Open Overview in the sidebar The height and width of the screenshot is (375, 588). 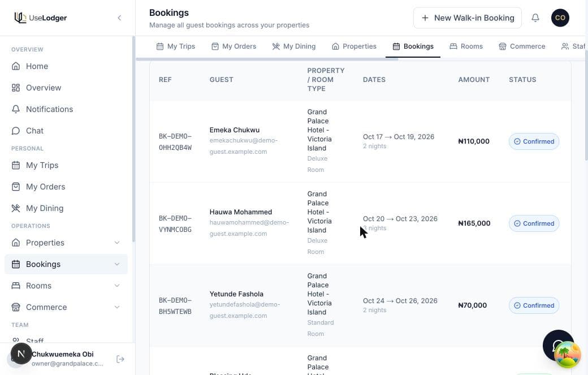point(66,88)
